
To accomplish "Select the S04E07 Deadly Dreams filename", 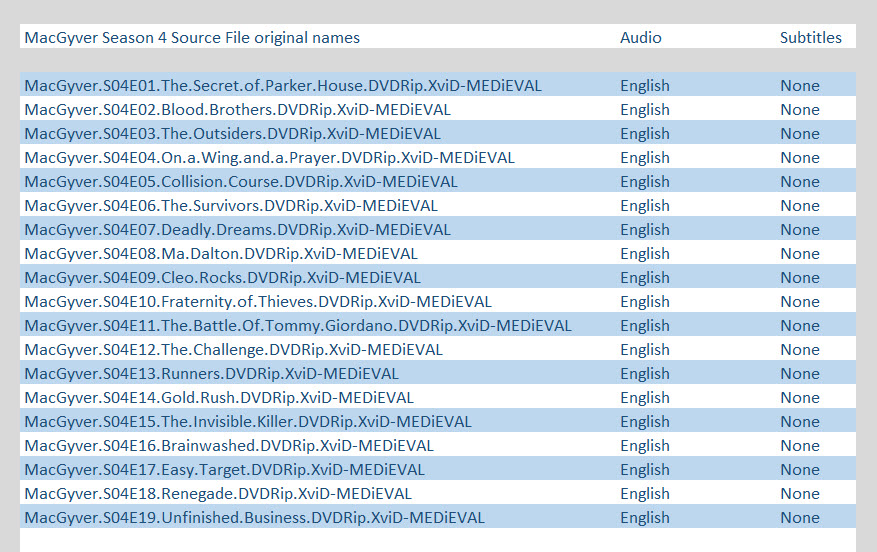I will point(237,230).
